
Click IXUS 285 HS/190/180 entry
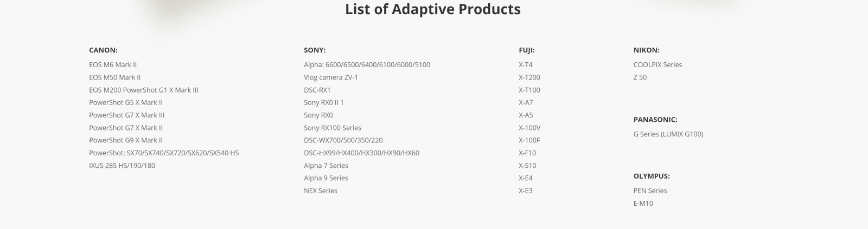pyautogui.click(x=122, y=166)
